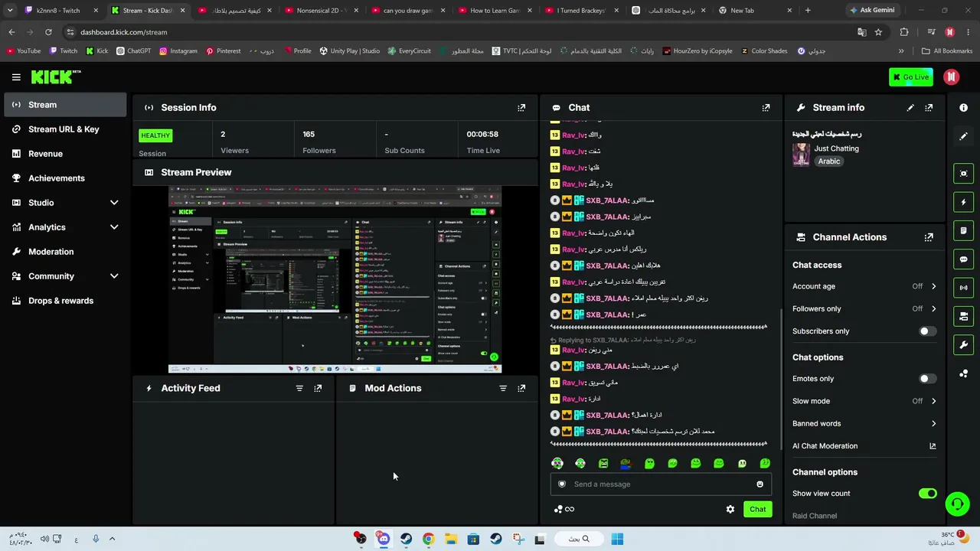The image size is (980, 551).
Task: Open File Explorer from the taskbar
Action: click(451, 539)
